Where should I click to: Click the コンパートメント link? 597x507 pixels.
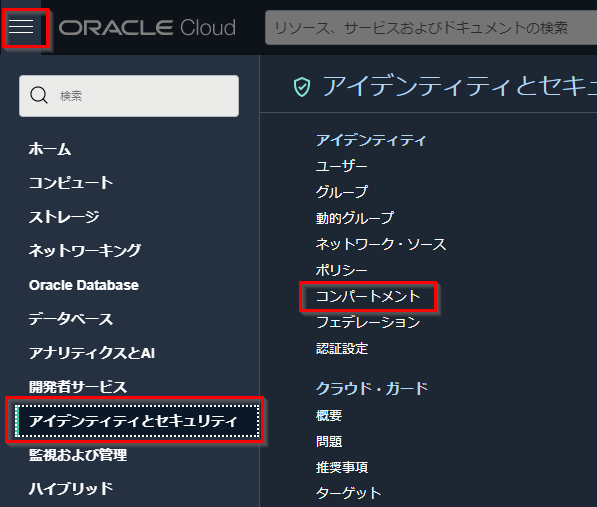(x=368, y=297)
